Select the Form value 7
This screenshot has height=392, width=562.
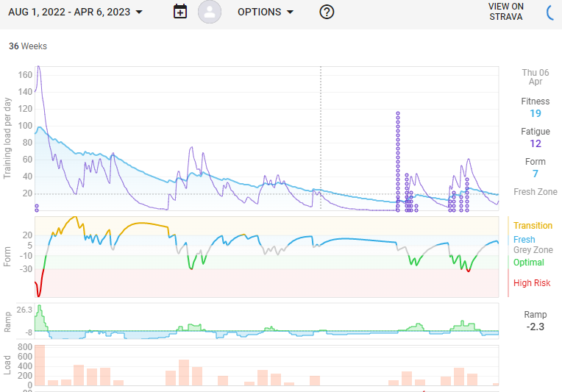tap(535, 174)
